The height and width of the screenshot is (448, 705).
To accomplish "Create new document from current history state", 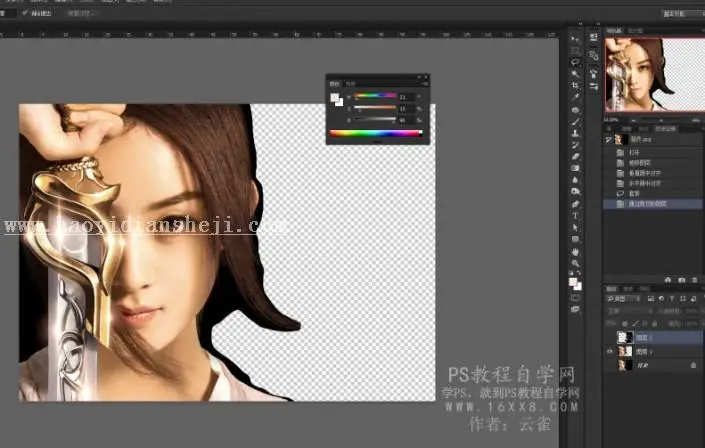I will point(668,280).
